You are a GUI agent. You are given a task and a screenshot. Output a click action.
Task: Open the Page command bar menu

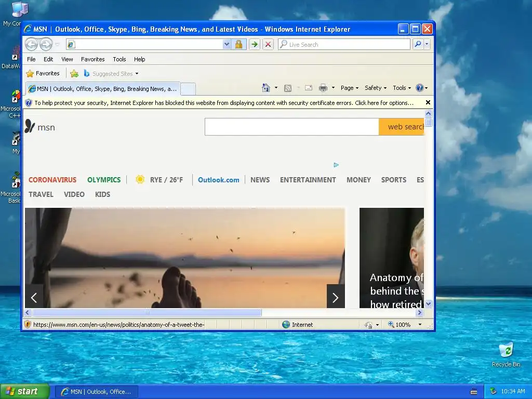pos(350,88)
